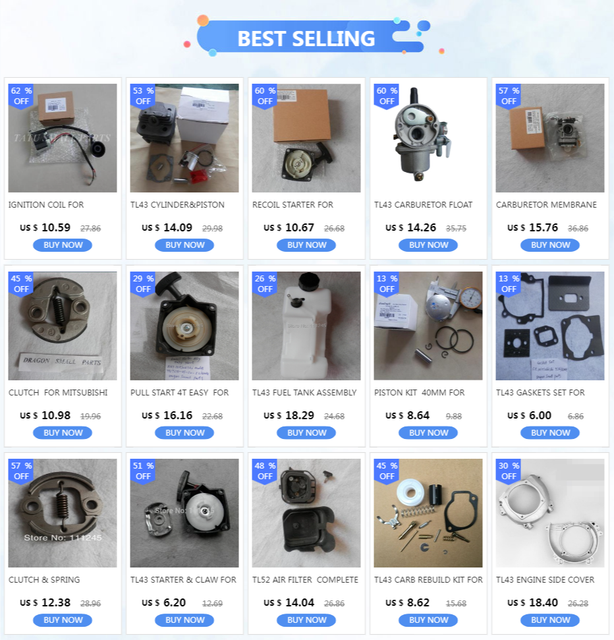This screenshot has width=614, height=640.
Task: Click Buy Now under TL43 Cylinder&Piston
Action: tap(185, 245)
